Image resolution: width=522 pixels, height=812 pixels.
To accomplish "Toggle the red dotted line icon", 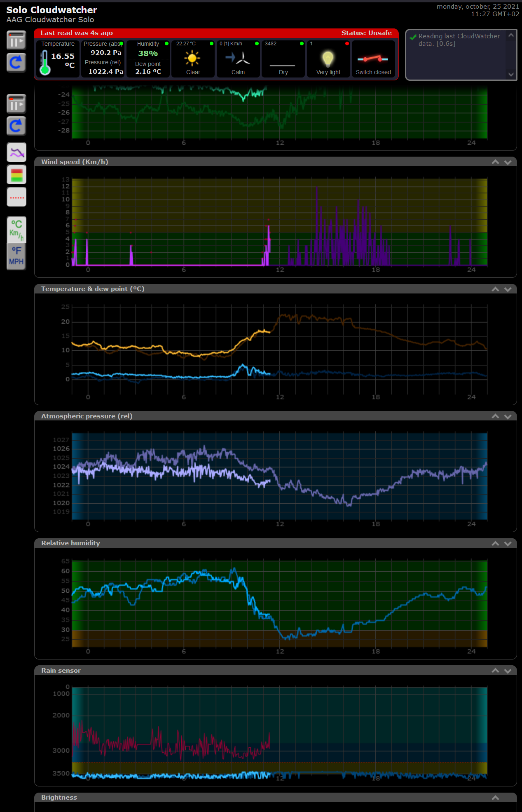I will (16, 197).
